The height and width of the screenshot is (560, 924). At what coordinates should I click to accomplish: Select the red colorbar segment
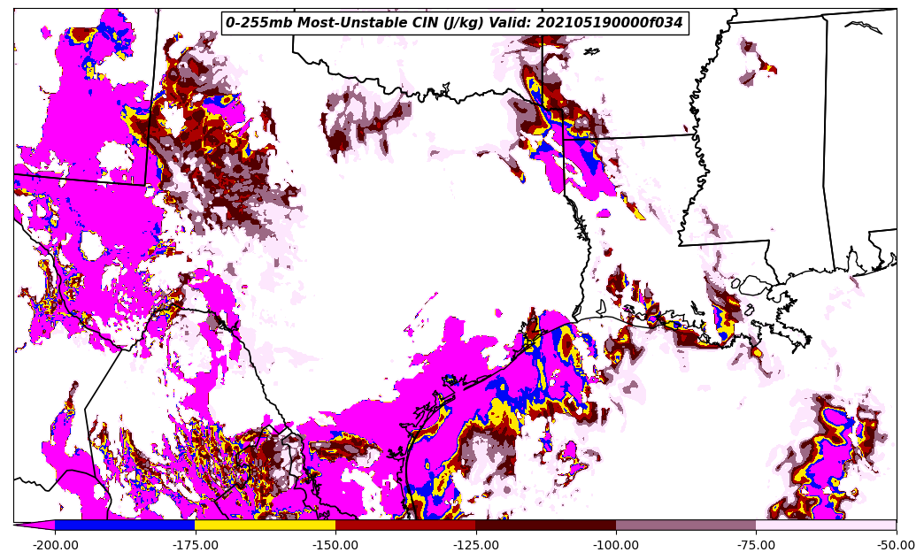[x=405, y=525]
